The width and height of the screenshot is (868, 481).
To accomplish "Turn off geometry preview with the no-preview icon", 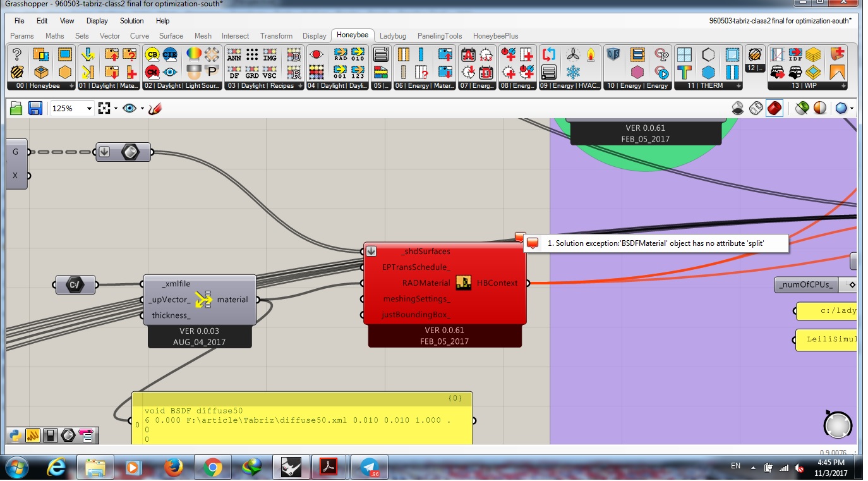I will pyautogui.click(x=737, y=108).
